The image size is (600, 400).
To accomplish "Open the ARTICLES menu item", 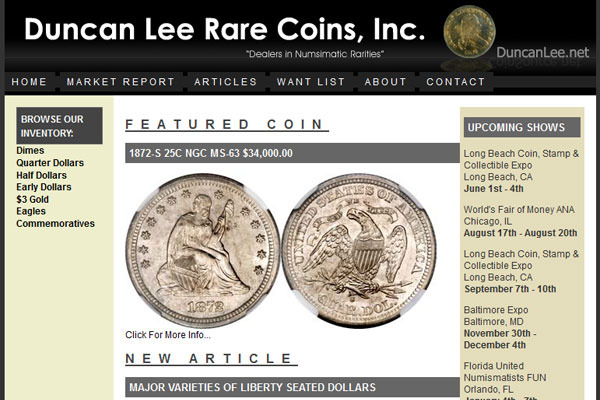I will click(x=225, y=82).
